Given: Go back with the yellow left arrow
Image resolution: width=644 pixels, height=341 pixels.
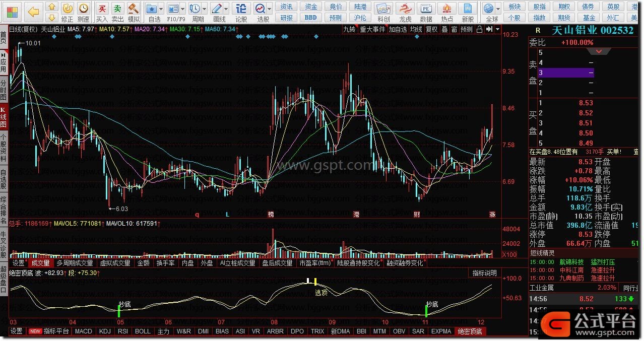Looking at the screenshot, I should [x=33, y=12].
